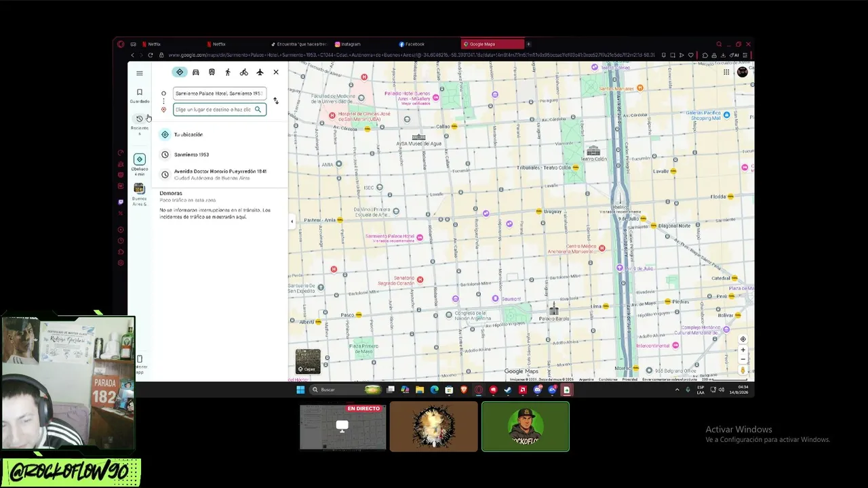The image size is (868, 488).
Task: Open Recientes history in sidebar
Action: click(140, 124)
